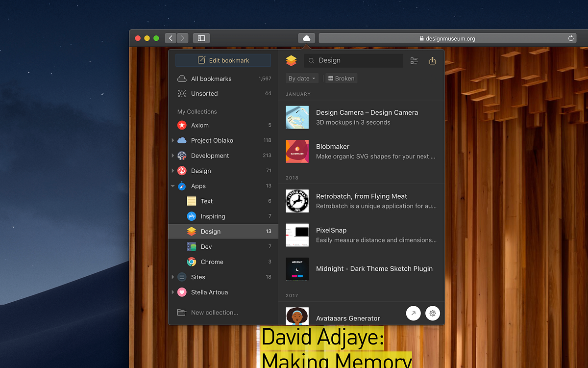Click the Avataaars avatar thumbnail
588x368 pixels.
297,316
